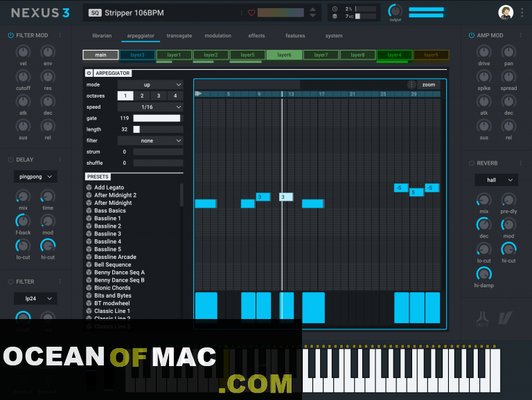
Task: Select the layer6 button
Action: tap(284, 55)
